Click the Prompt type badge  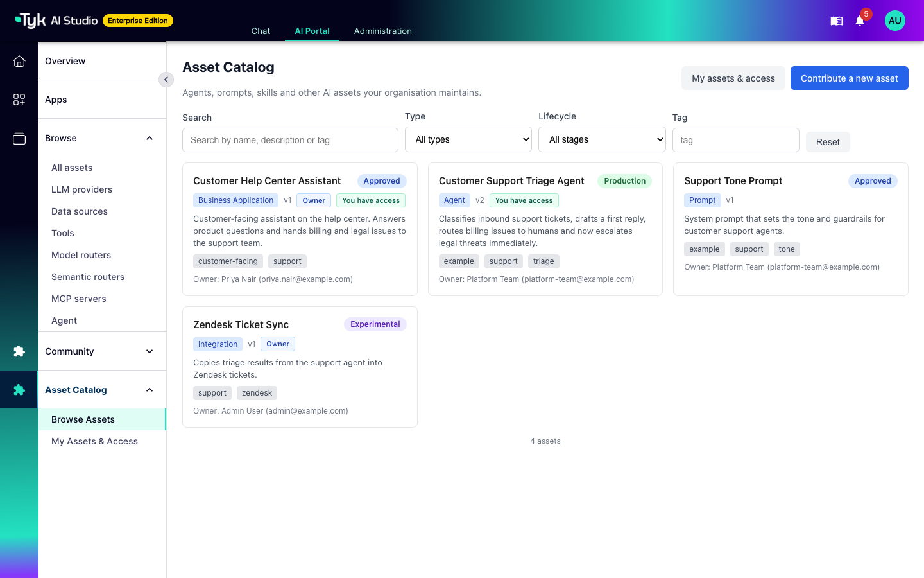[702, 200]
